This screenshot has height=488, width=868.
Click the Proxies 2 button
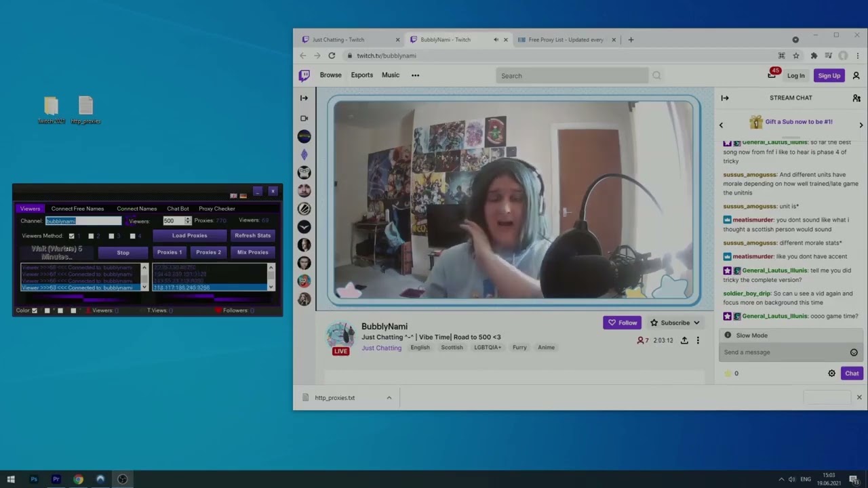(x=208, y=252)
